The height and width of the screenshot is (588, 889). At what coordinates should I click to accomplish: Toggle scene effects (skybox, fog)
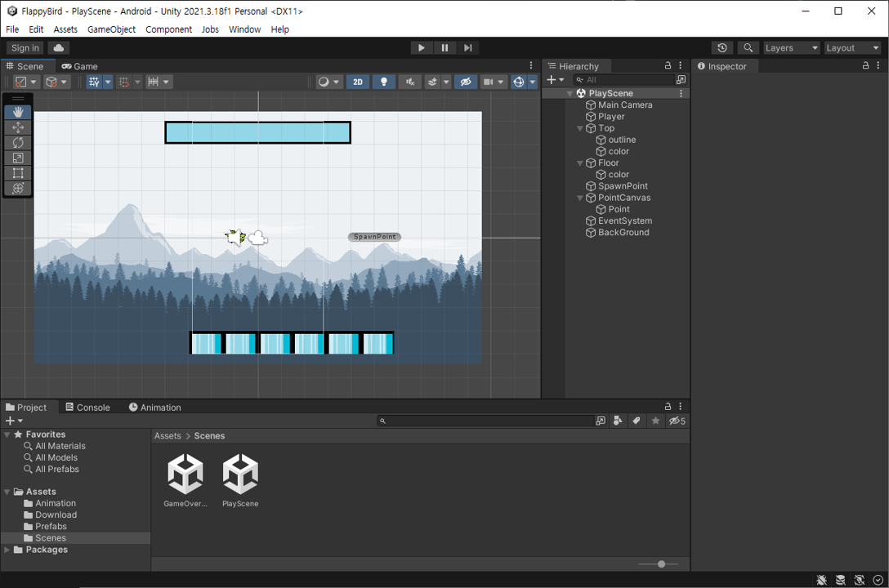pyautogui.click(x=432, y=82)
